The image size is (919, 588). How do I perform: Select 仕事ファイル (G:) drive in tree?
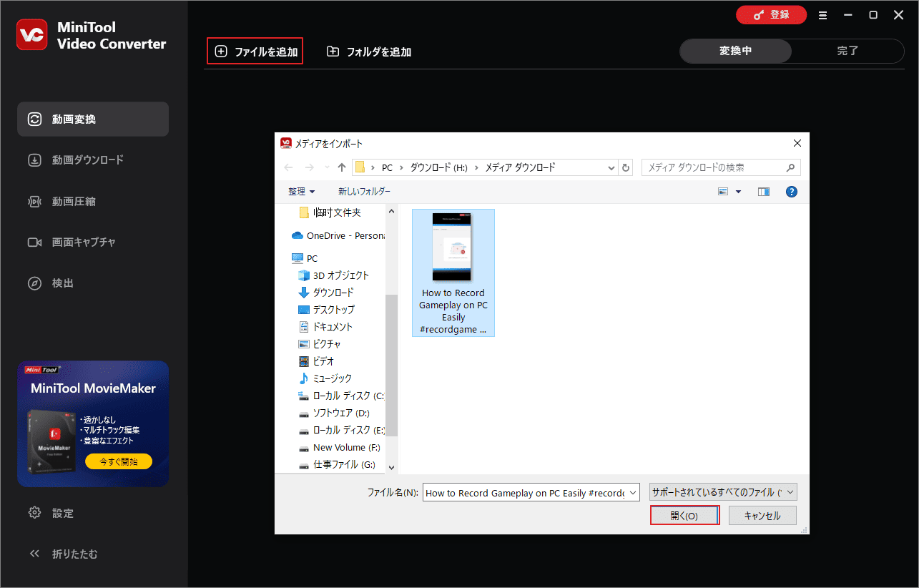(336, 464)
